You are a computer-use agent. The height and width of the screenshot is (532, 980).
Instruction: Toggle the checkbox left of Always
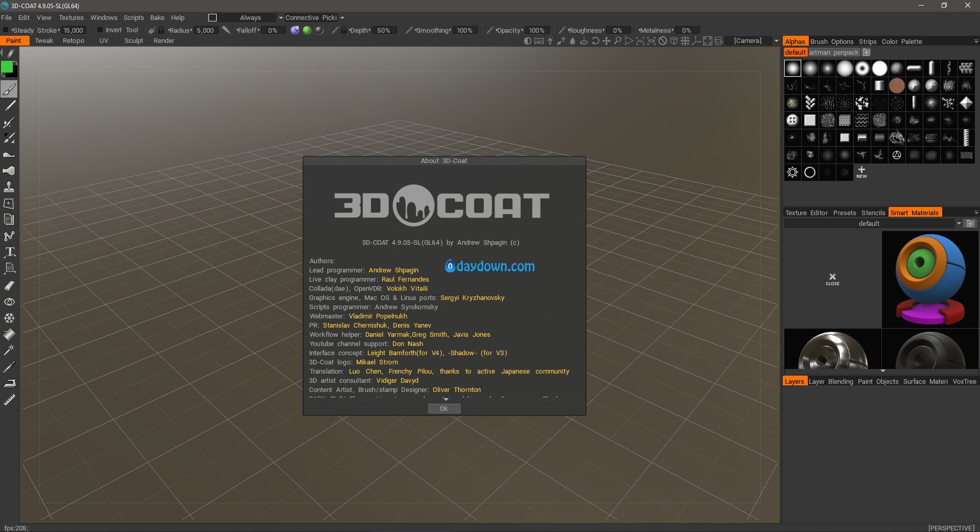click(x=213, y=18)
